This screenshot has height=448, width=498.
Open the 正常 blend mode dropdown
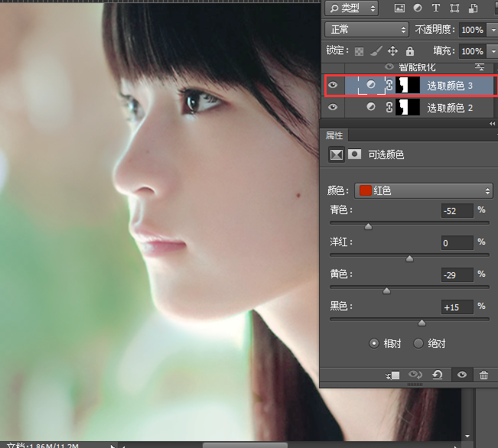tap(366, 29)
